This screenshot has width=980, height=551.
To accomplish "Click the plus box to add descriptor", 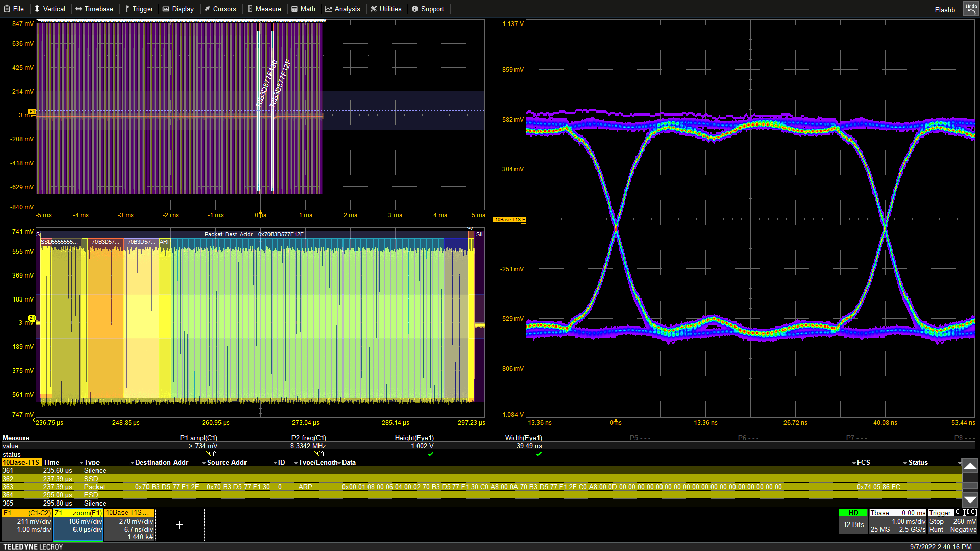I will click(x=179, y=525).
